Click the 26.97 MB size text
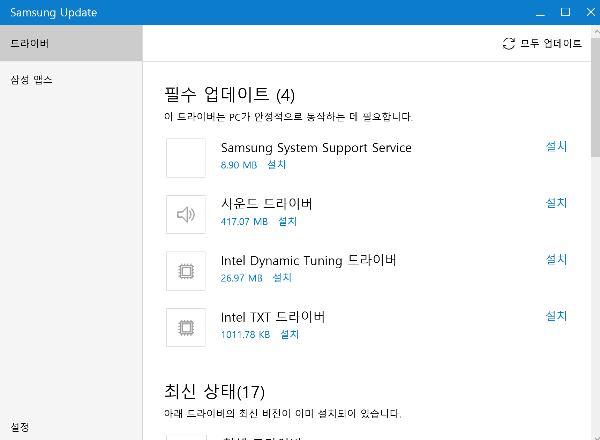600x440 pixels. pos(241,278)
